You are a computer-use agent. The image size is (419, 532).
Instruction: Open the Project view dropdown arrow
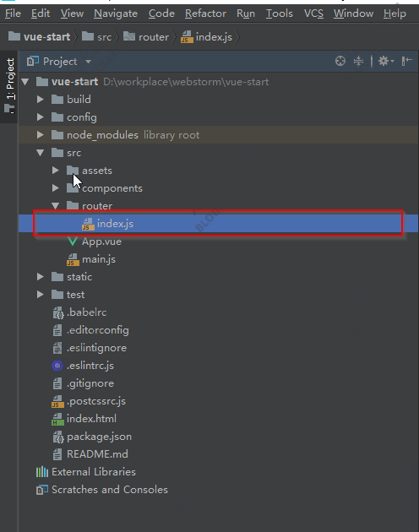click(x=89, y=62)
